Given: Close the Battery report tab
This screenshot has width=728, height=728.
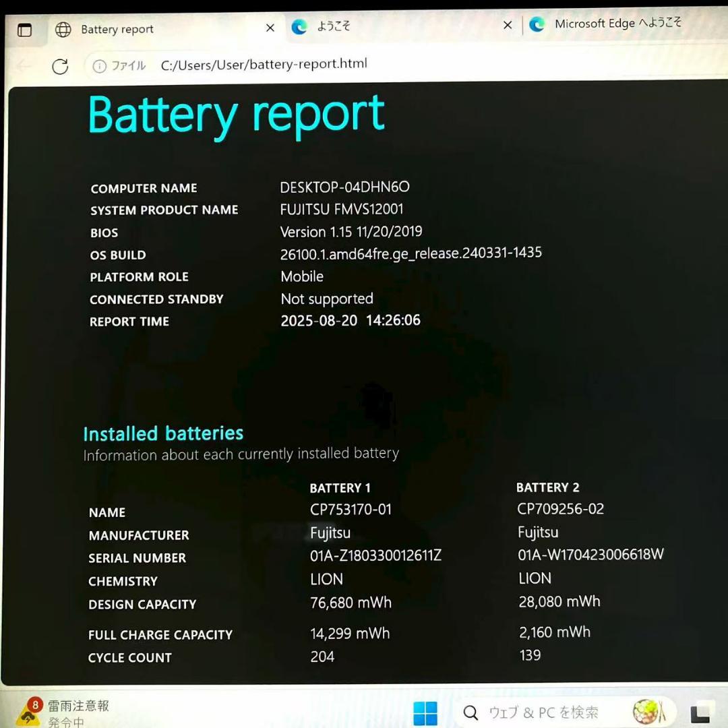Looking at the screenshot, I should 270,28.
